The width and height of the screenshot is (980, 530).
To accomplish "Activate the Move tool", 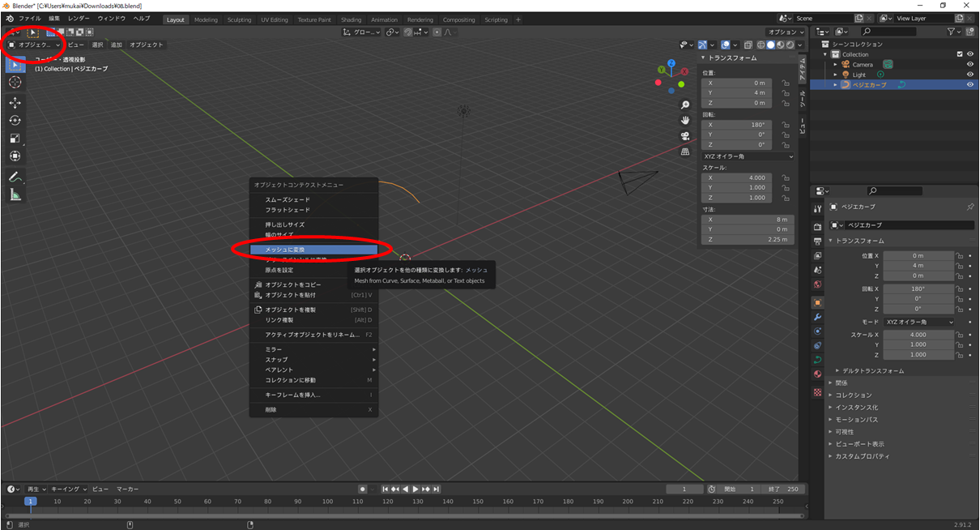I will click(x=15, y=103).
